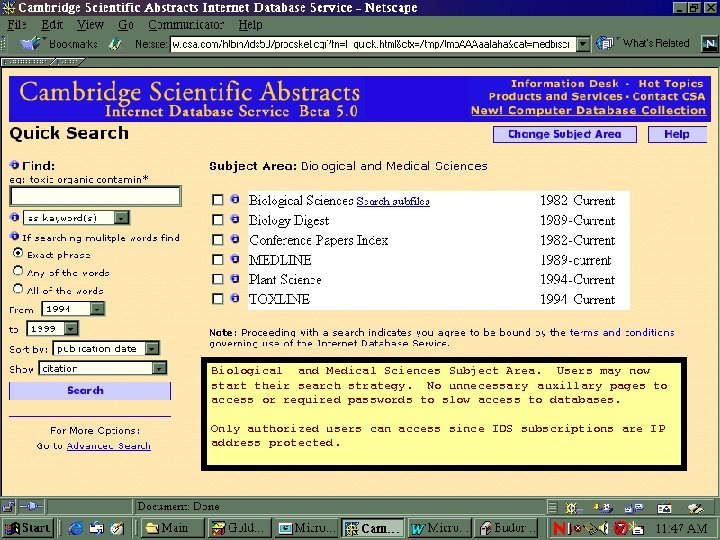Follow the Advanced Search link
Screen dimensions: 720x540
[x=109, y=445]
